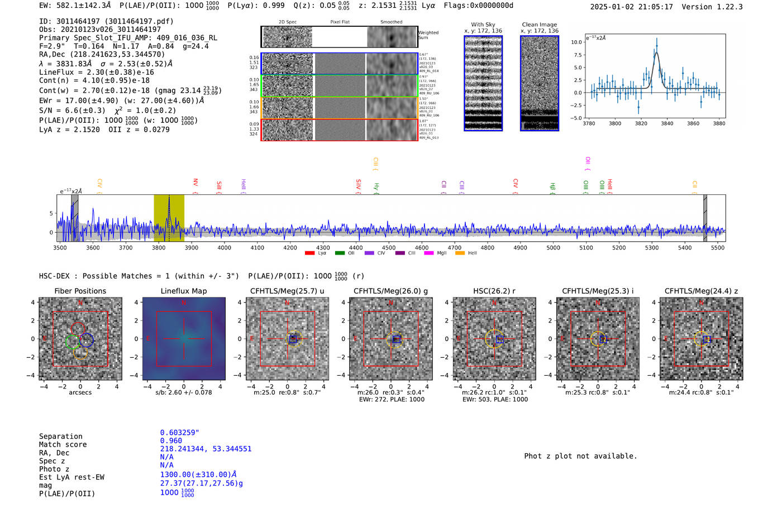Select the blue-bordered fiber spectrum row
The height and width of the screenshot is (532, 782).
coord(339,64)
